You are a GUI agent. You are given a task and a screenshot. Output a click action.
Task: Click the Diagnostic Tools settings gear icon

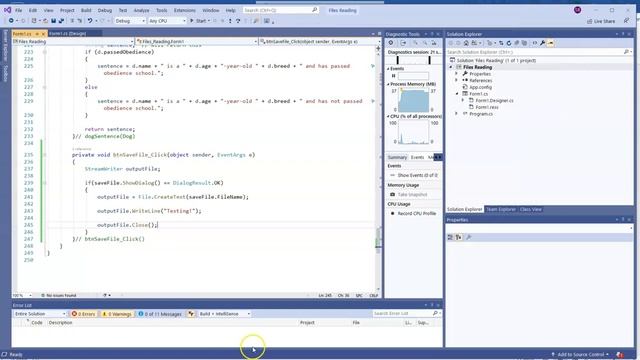pos(391,43)
